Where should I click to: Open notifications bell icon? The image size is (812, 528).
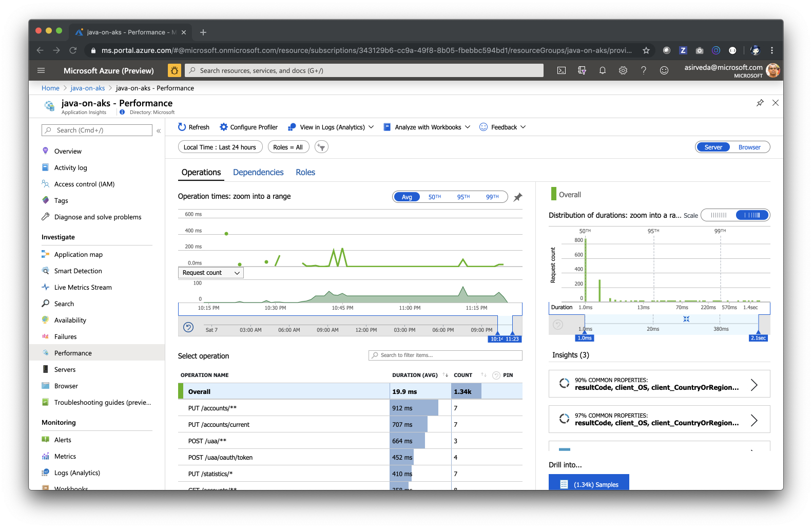click(x=603, y=70)
